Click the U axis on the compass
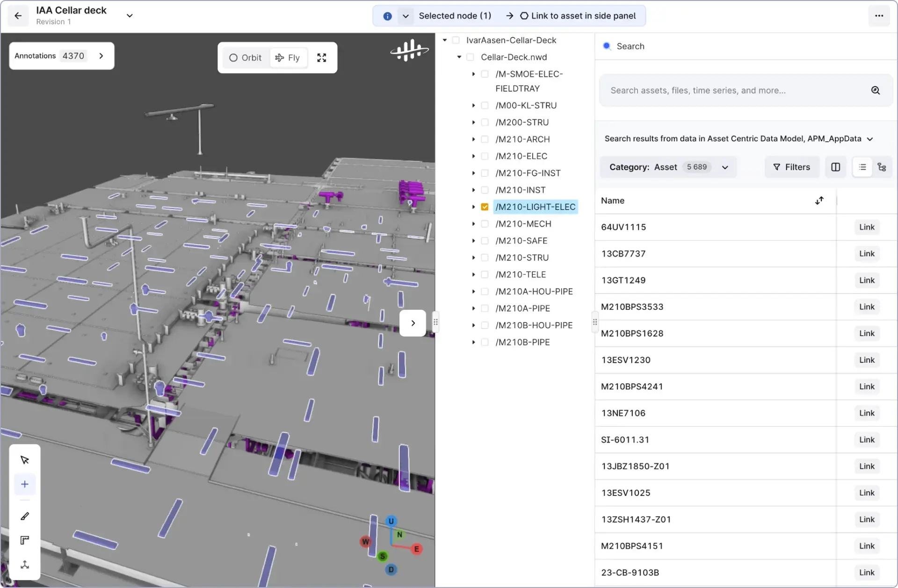 pyautogui.click(x=391, y=521)
